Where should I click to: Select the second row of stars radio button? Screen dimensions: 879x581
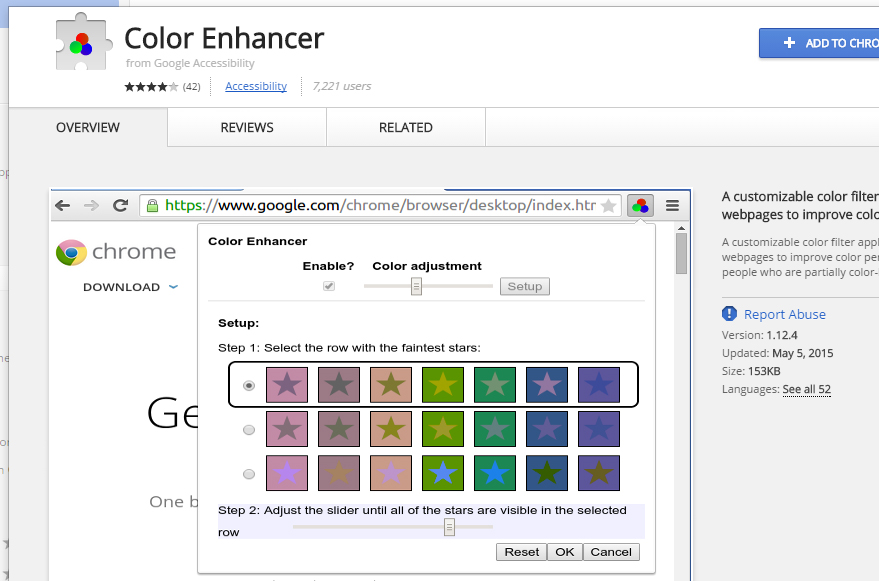click(249, 430)
